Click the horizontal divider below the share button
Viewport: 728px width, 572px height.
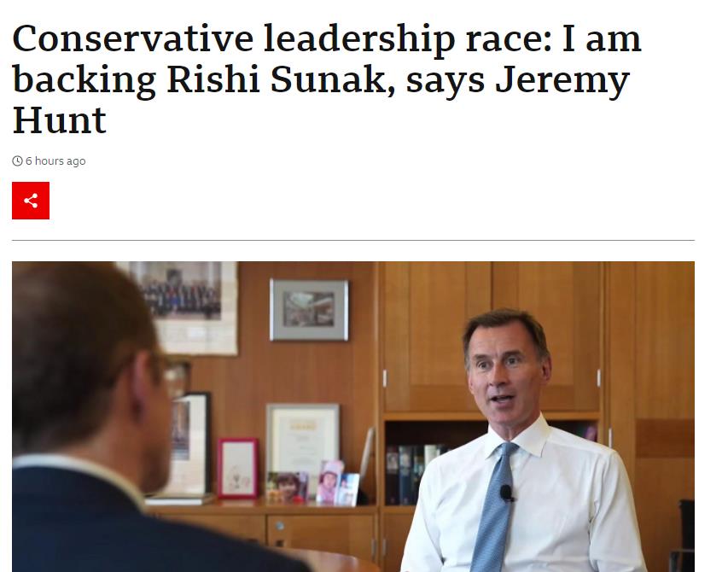click(353, 240)
